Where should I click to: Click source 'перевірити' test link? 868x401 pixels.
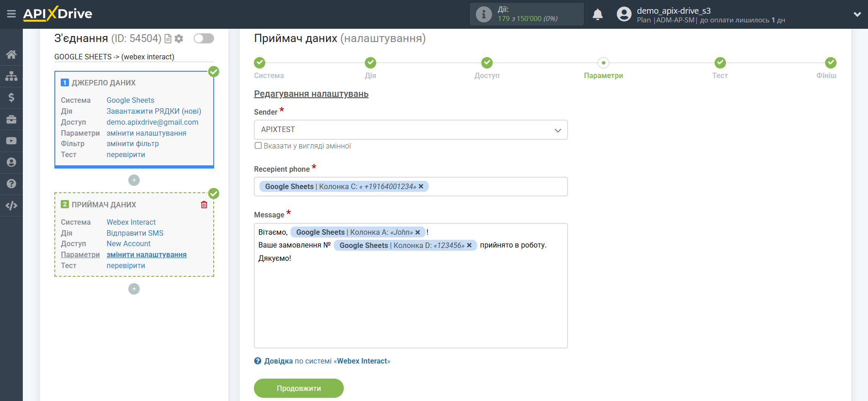126,154
